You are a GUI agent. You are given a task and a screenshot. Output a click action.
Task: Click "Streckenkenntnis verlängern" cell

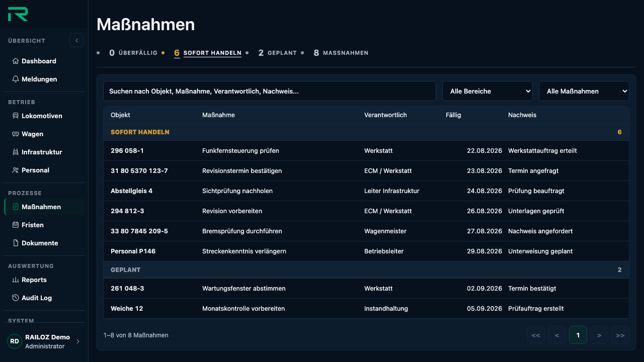click(244, 251)
